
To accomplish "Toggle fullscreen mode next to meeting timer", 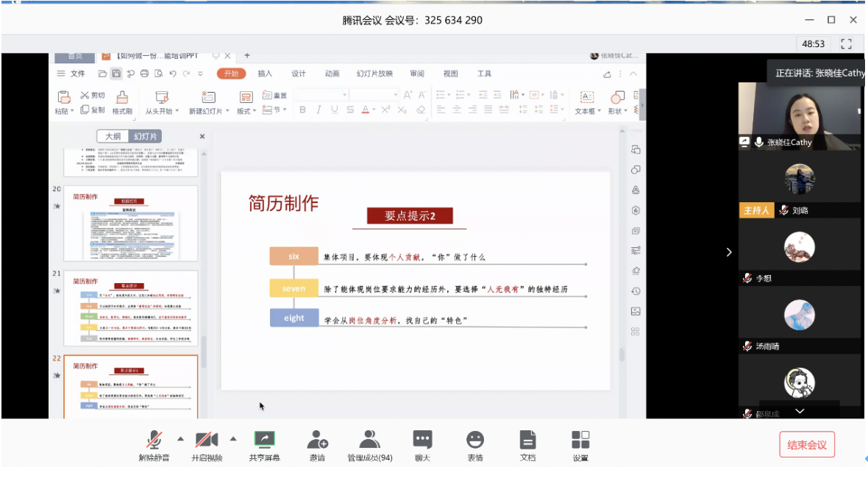I will pos(846,43).
